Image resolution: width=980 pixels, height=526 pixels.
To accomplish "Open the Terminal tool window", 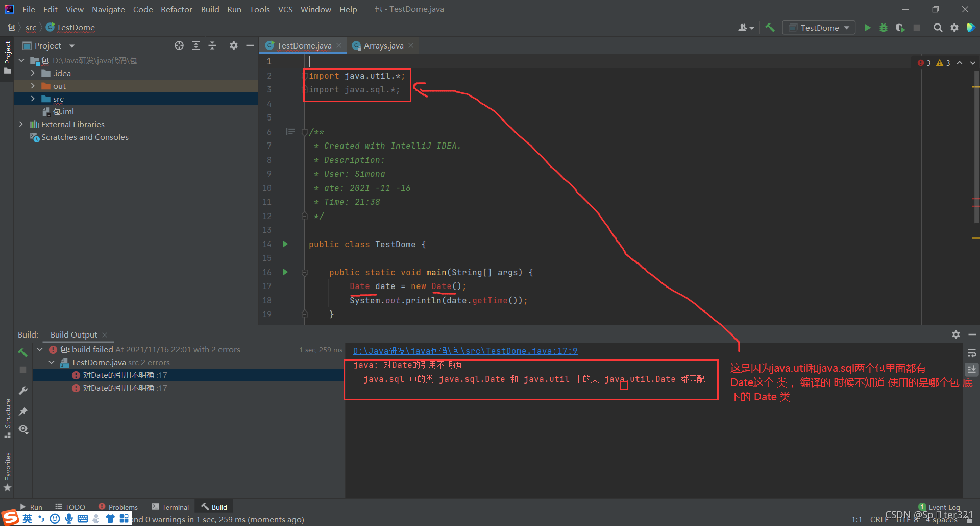I will 170,507.
